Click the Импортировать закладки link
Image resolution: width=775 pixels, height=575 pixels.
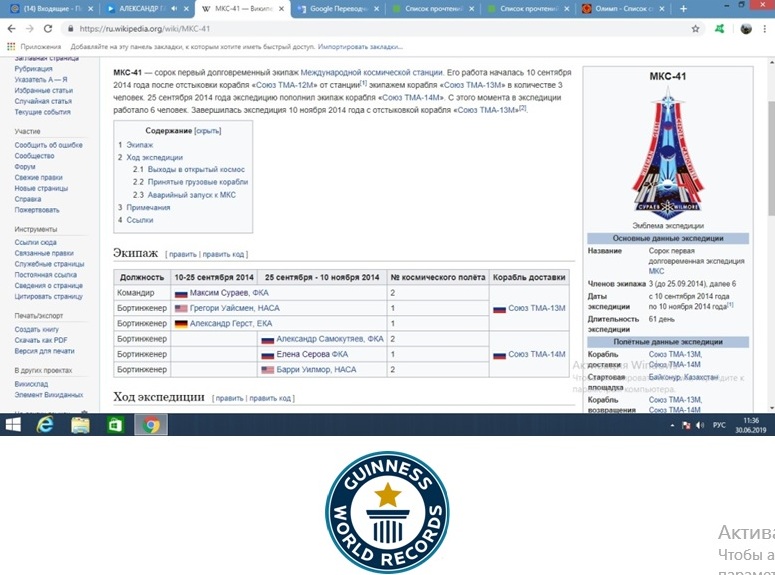(x=360, y=47)
